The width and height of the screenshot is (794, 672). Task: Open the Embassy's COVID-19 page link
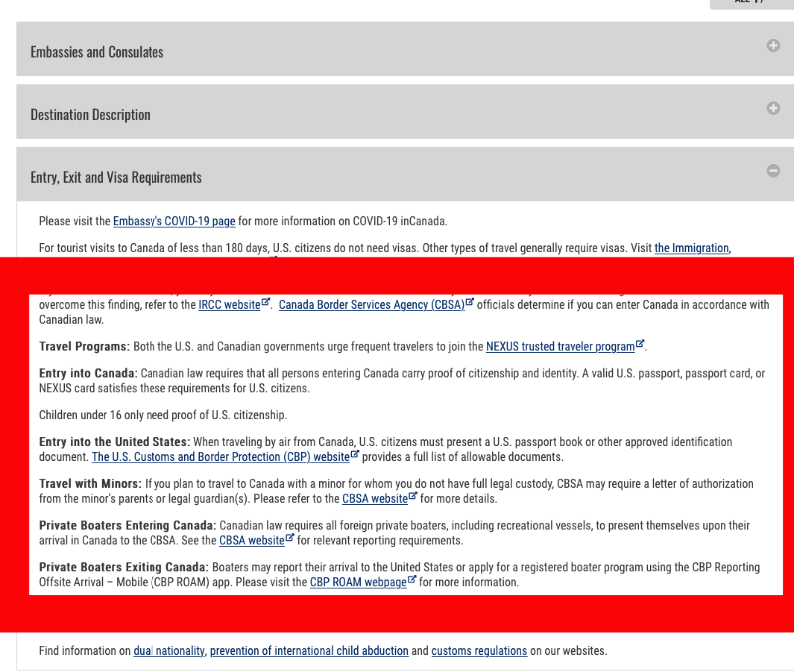pos(174,222)
